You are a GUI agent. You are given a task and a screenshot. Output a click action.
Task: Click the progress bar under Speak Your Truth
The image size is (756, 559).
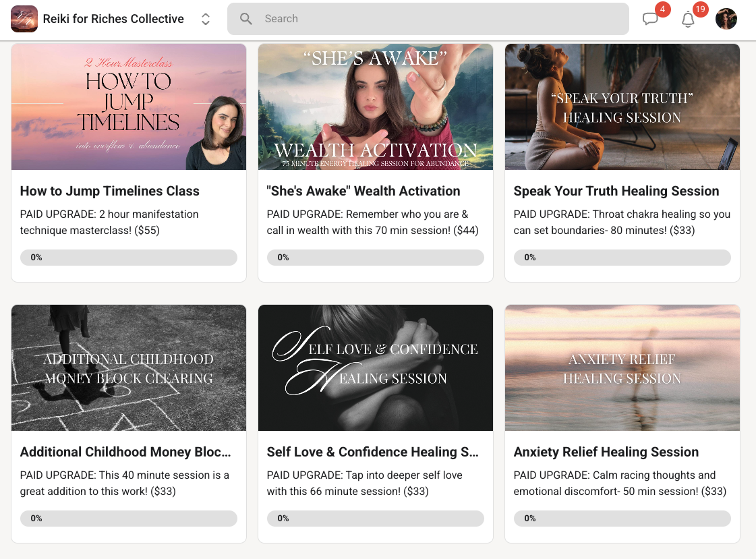pyautogui.click(x=622, y=258)
